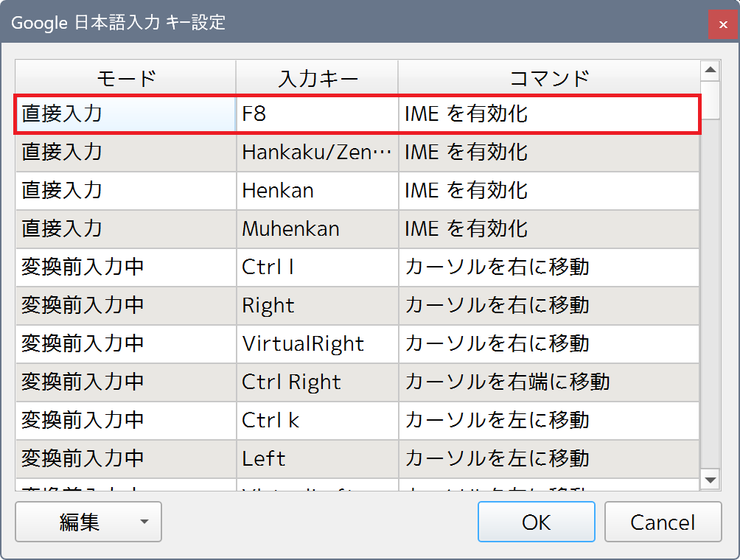Select the Hankaku/Zen… key cell
The image size is (740, 560).
point(318,153)
